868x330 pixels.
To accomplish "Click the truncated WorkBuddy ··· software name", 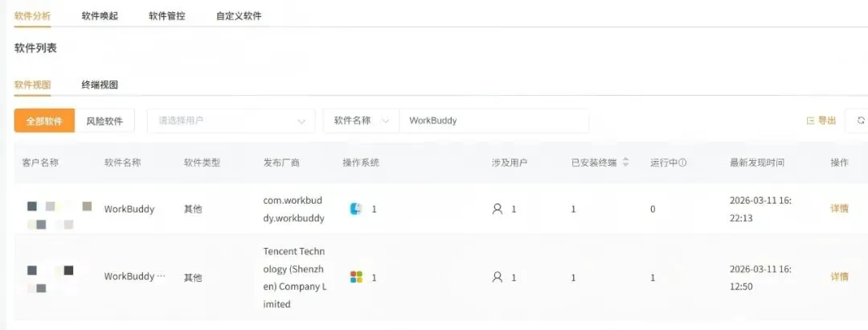I will 134,276.
